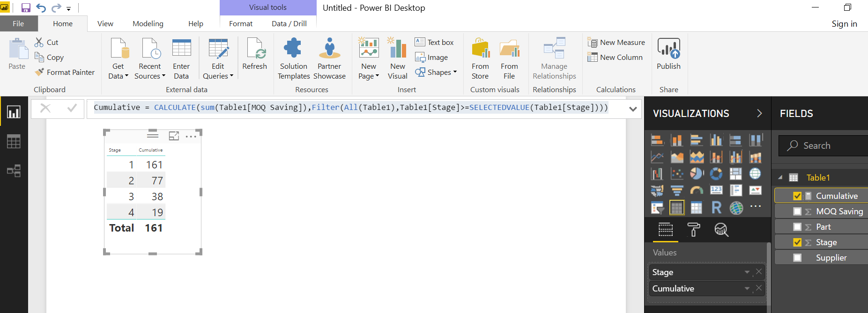Screen dimensions: 868x313
Task: Select the stacked column chart visualization
Action: click(x=677, y=140)
